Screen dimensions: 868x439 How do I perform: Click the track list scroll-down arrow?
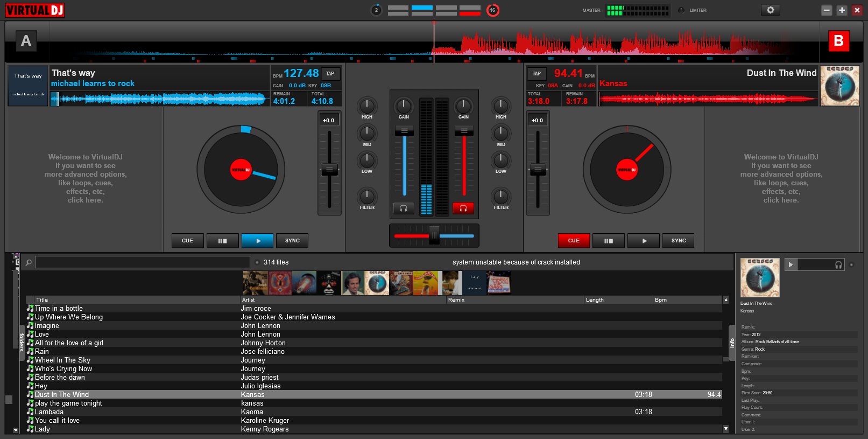(725, 429)
